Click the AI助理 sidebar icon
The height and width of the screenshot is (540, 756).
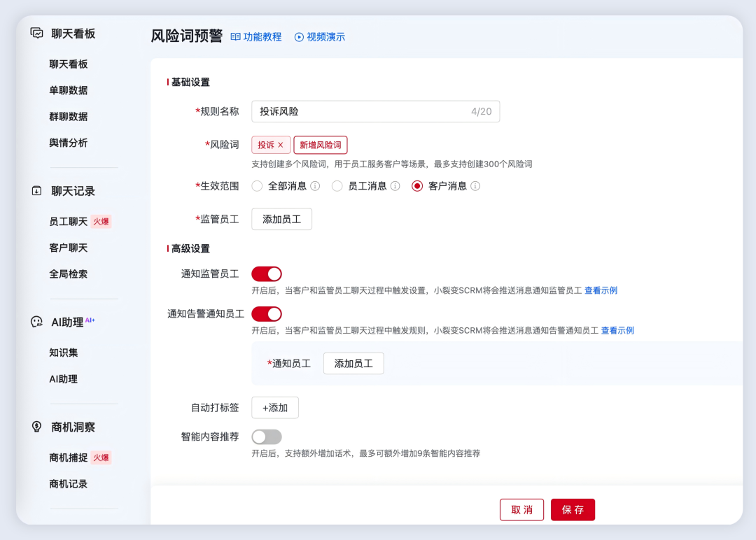36,321
